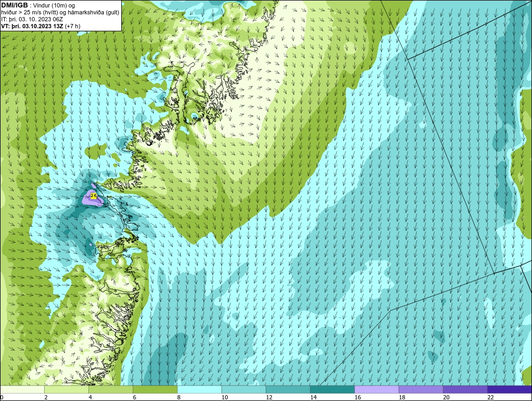
Task: Click the legend scale label '10'
Action: coord(225,398)
